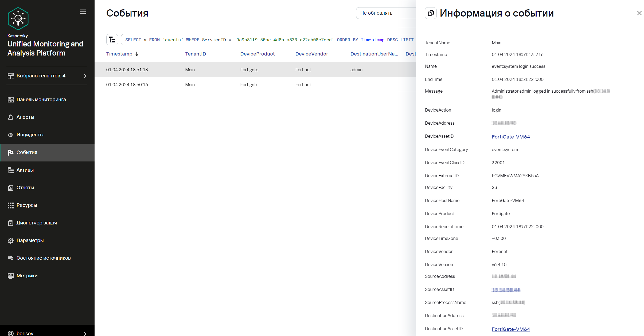644x336 pixels.
Task: Click the monitor icon beside Метрики
Action: pos(11,276)
